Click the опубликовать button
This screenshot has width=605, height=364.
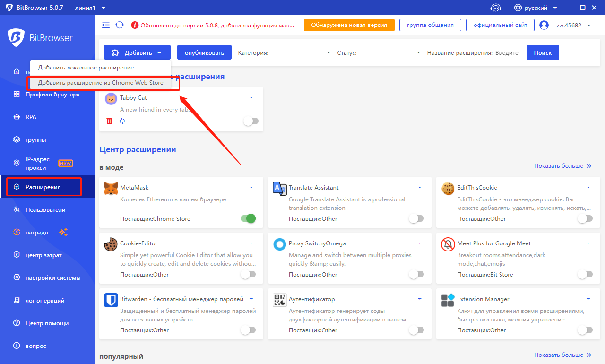(x=204, y=52)
